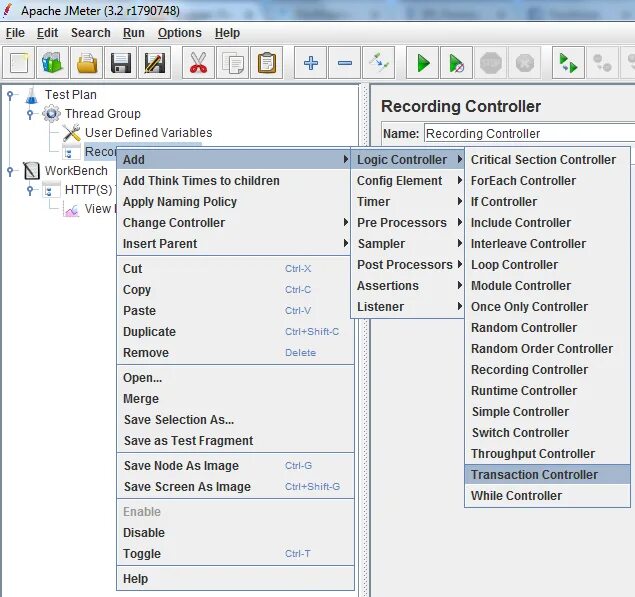Image resolution: width=635 pixels, height=597 pixels.
Task: Click the Cut scissors icon
Action: 198,63
